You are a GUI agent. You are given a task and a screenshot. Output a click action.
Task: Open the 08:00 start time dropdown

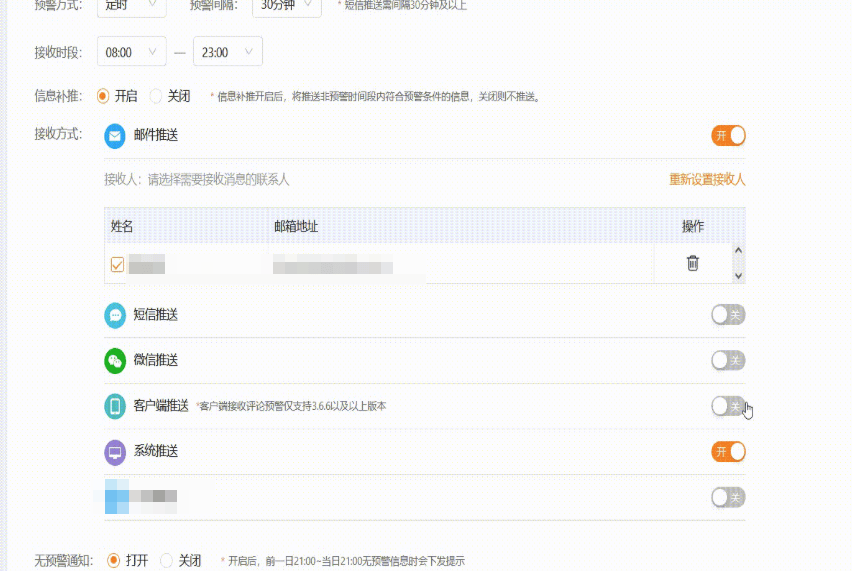[132, 52]
